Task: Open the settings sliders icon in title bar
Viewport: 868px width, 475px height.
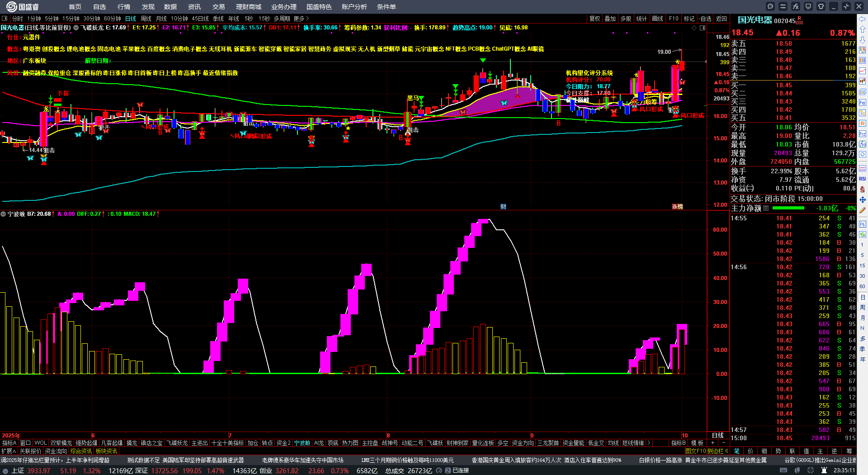Action: [x=783, y=6]
